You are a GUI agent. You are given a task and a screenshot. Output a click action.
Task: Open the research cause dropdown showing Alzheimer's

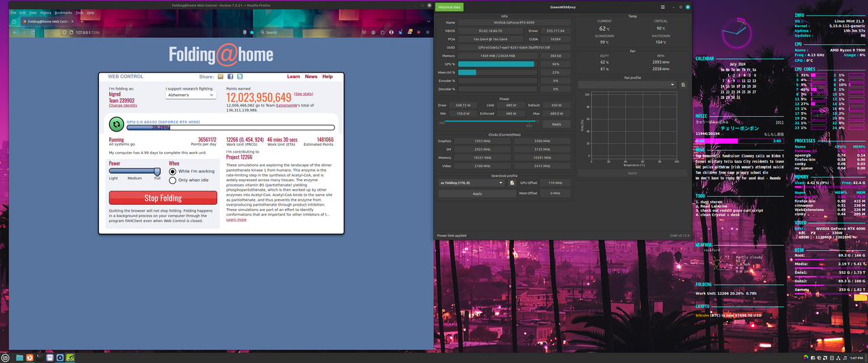(x=191, y=95)
